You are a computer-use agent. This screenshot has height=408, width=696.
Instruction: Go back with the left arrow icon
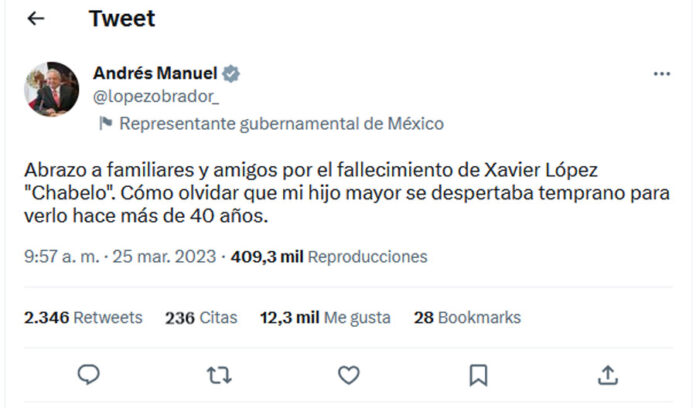(36, 19)
